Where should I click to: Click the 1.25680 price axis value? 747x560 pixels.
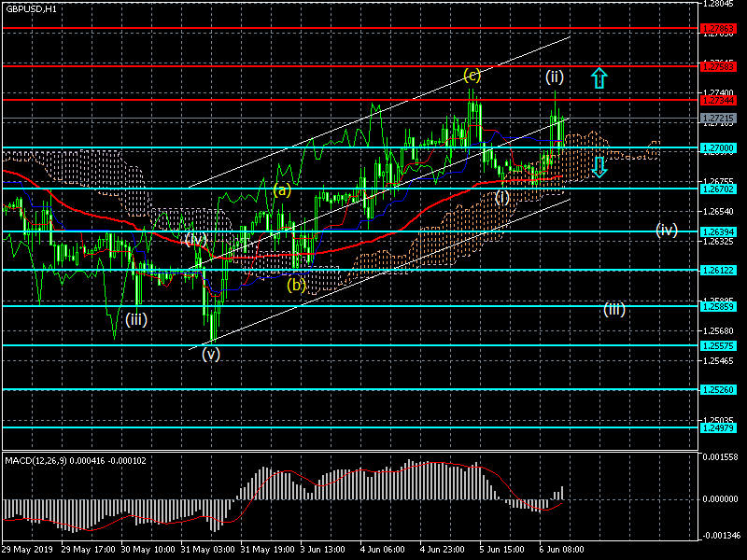(718, 331)
